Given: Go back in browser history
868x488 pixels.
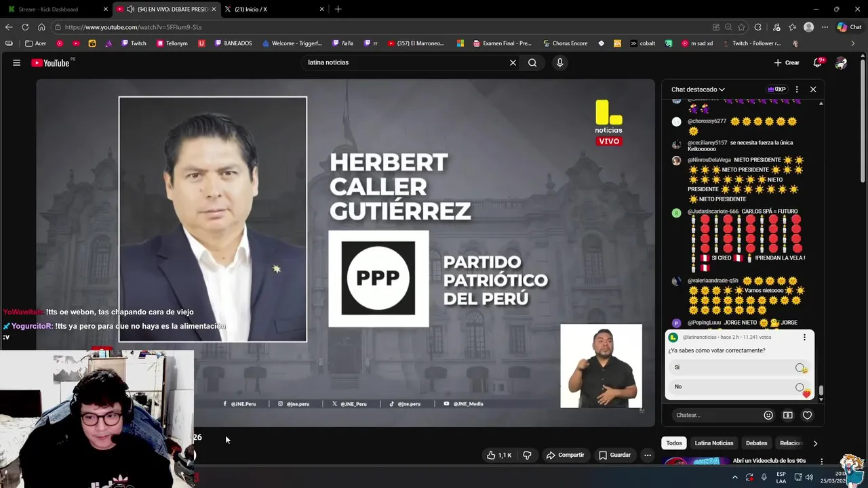Looking at the screenshot, I should 9,27.
